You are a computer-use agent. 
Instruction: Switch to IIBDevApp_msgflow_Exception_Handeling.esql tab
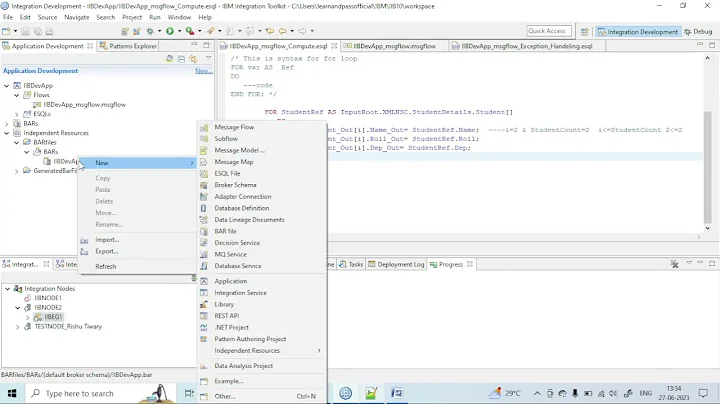[527, 46]
